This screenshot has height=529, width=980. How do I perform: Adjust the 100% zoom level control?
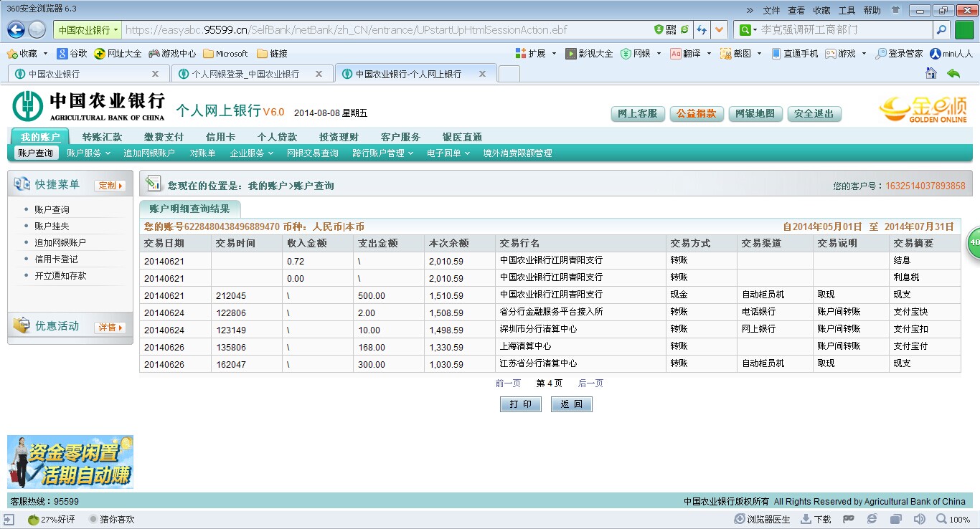point(953,520)
